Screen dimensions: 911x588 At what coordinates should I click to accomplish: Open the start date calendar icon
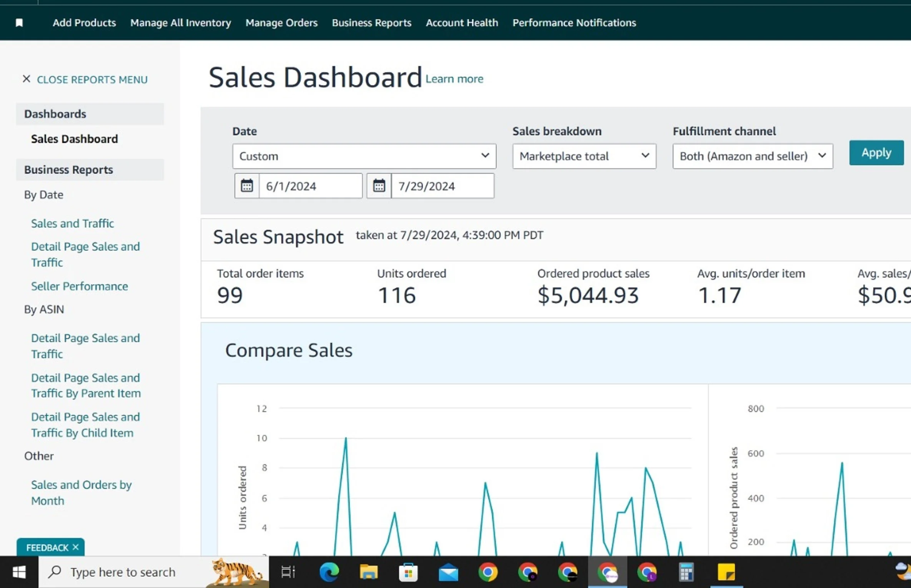coord(247,186)
